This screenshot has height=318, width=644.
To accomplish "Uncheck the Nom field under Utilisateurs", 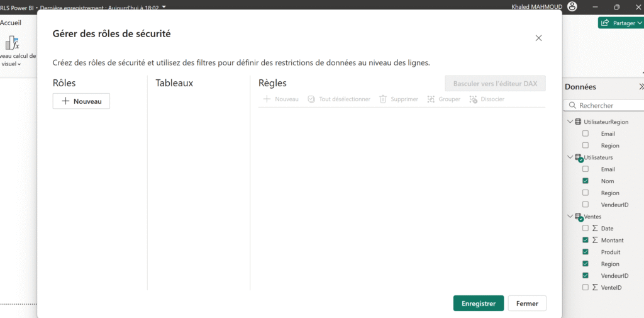I will pyautogui.click(x=586, y=181).
